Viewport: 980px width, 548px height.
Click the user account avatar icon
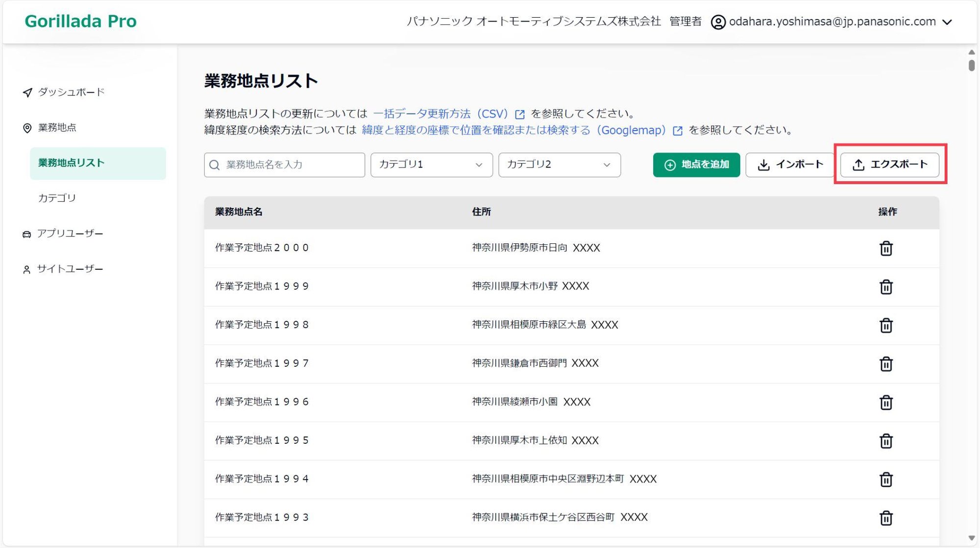click(718, 22)
